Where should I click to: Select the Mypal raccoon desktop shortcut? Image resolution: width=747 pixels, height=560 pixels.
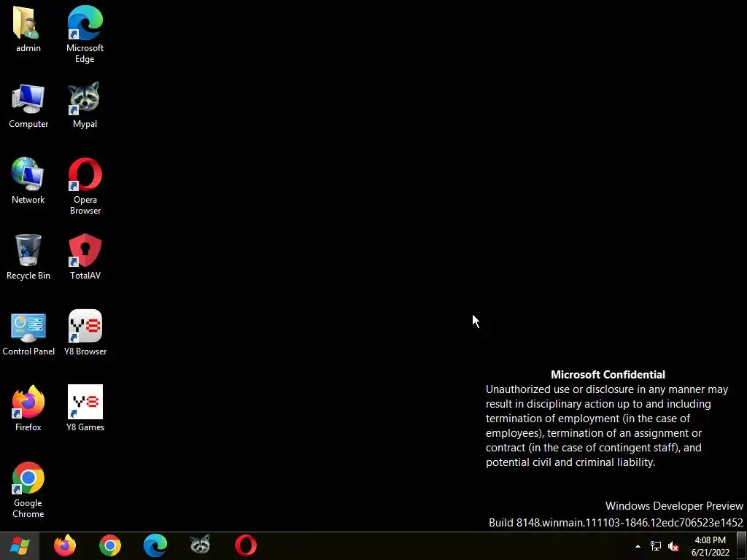(x=85, y=106)
